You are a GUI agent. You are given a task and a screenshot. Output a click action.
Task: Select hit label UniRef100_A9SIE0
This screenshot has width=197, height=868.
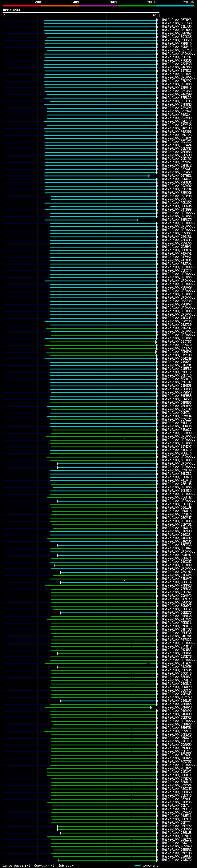pyautogui.click(x=177, y=200)
